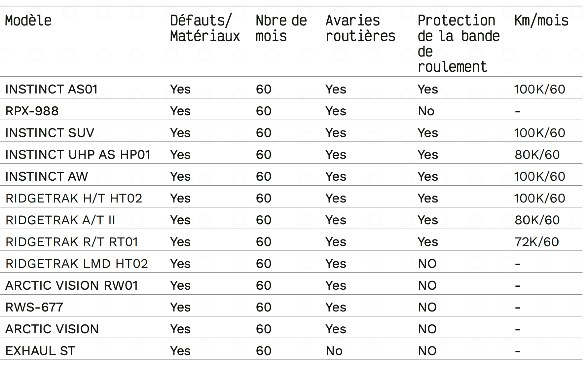
Task: Click the RWS-677 model name
Action: (34, 307)
